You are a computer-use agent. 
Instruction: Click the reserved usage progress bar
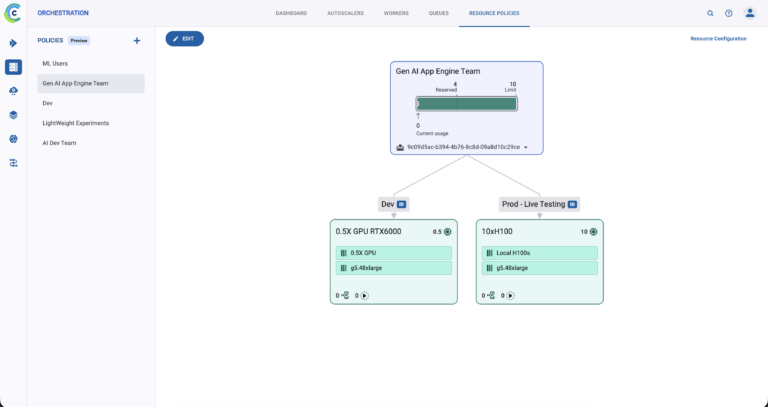[466, 103]
